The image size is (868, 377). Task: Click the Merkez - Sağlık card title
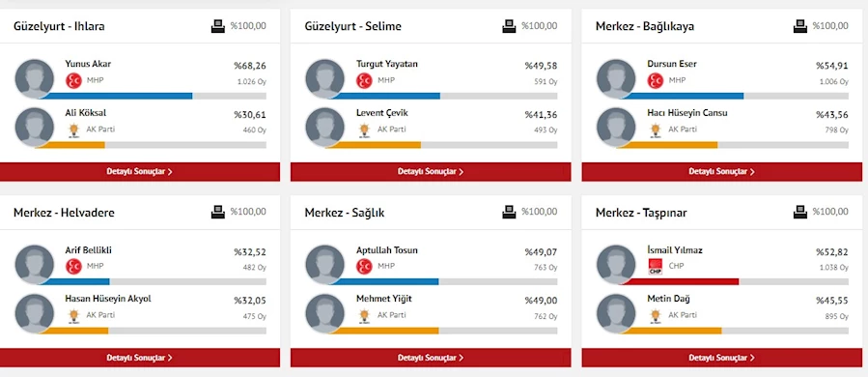(345, 213)
